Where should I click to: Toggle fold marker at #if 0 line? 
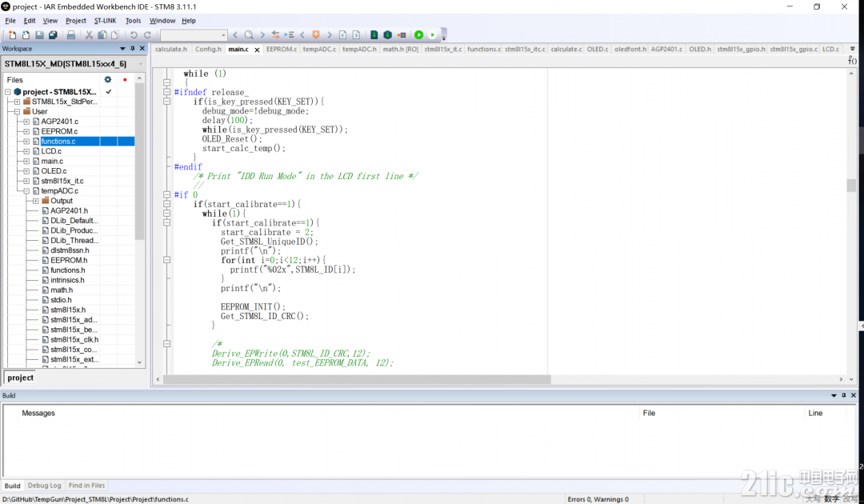point(166,194)
